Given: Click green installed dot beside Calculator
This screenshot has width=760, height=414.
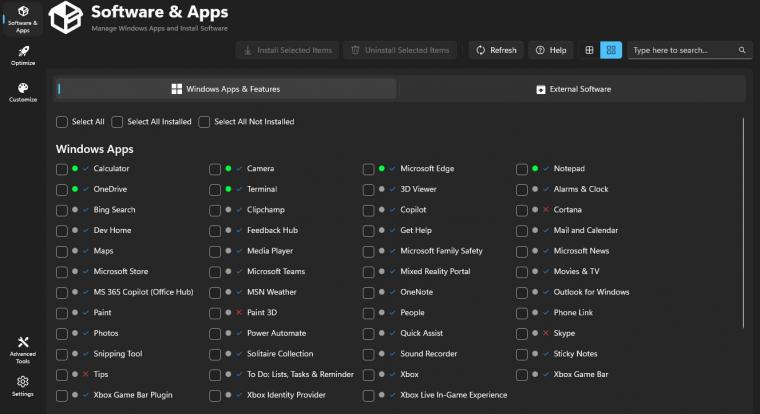Looking at the screenshot, I should pyautogui.click(x=75, y=168).
